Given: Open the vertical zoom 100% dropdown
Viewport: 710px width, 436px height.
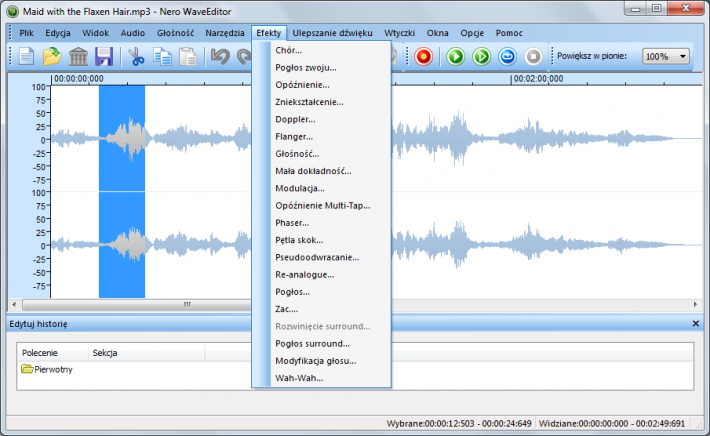Looking at the screenshot, I should point(666,57).
